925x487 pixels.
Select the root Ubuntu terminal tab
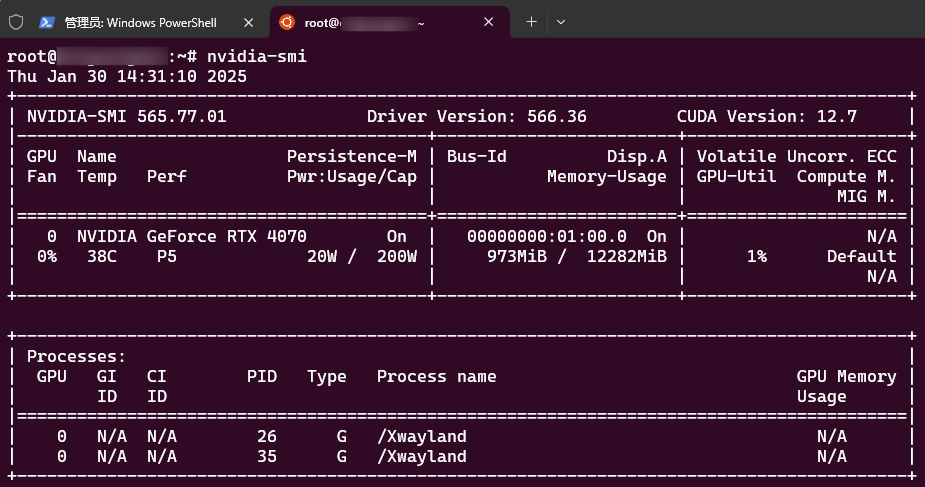(x=380, y=22)
